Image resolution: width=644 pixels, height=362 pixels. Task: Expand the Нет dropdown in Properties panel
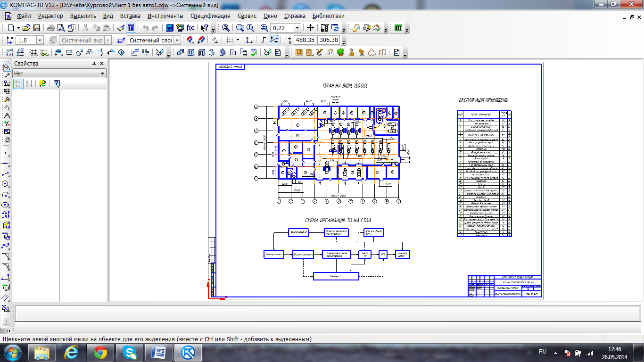102,74
